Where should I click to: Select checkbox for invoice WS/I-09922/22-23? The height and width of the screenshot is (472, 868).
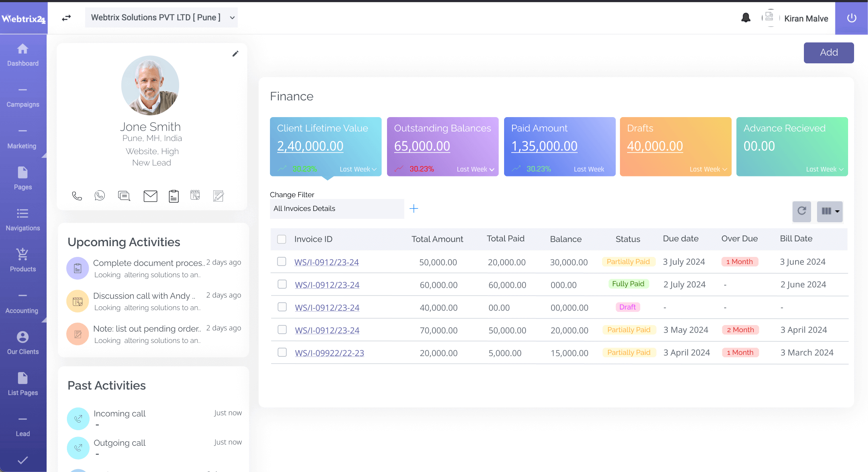(282, 353)
